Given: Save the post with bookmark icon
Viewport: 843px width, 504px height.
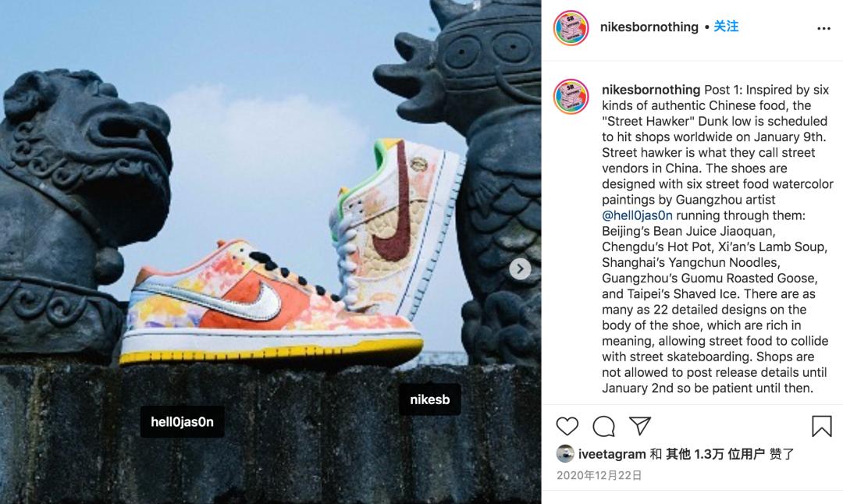Looking at the screenshot, I should pyautogui.click(x=821, y=426).
